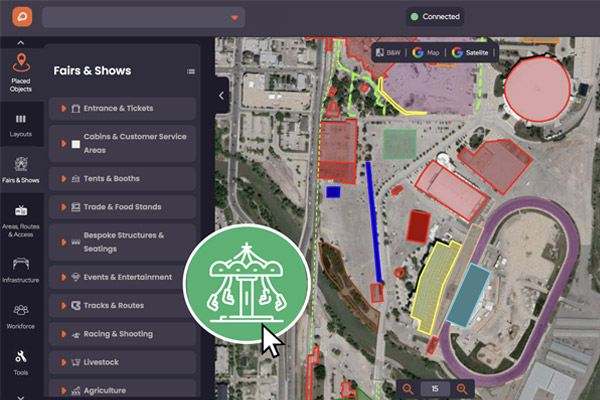Select the cyan rectangular area

click(468, 295)
